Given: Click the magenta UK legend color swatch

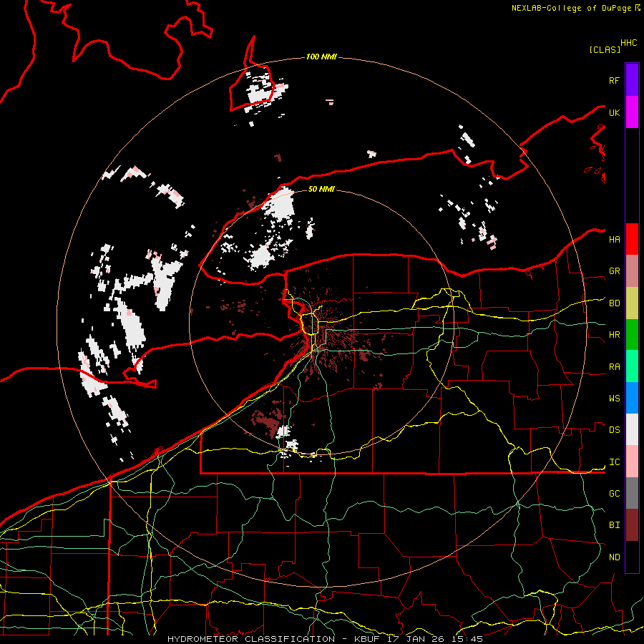Looking at the screenshot, I should pyautogui.click(x=632, y=112).
